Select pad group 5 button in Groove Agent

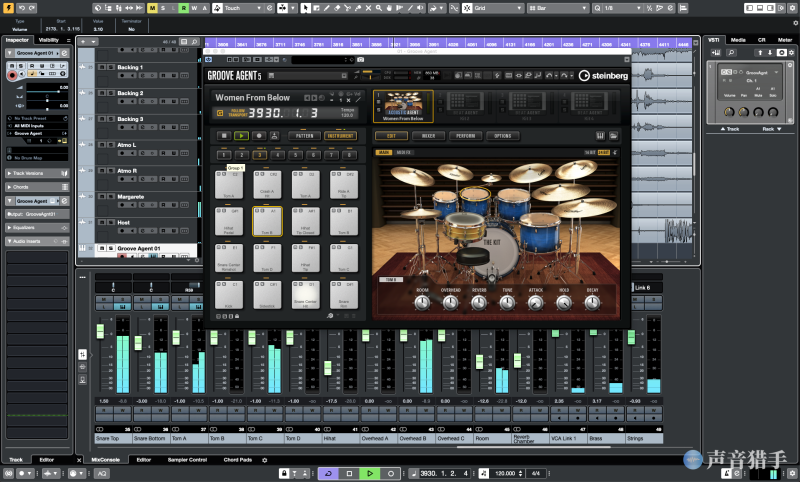click(295, 155)
